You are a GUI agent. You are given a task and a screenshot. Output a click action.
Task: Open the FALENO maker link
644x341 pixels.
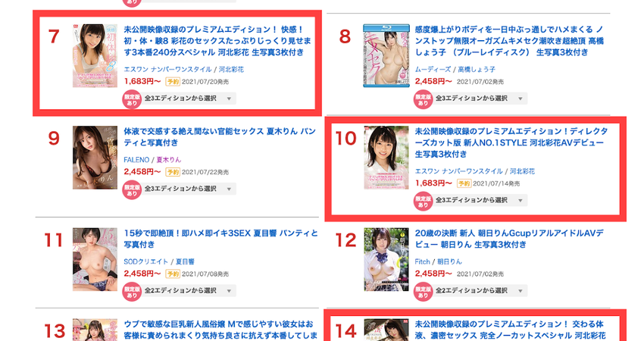coord(136,160)
